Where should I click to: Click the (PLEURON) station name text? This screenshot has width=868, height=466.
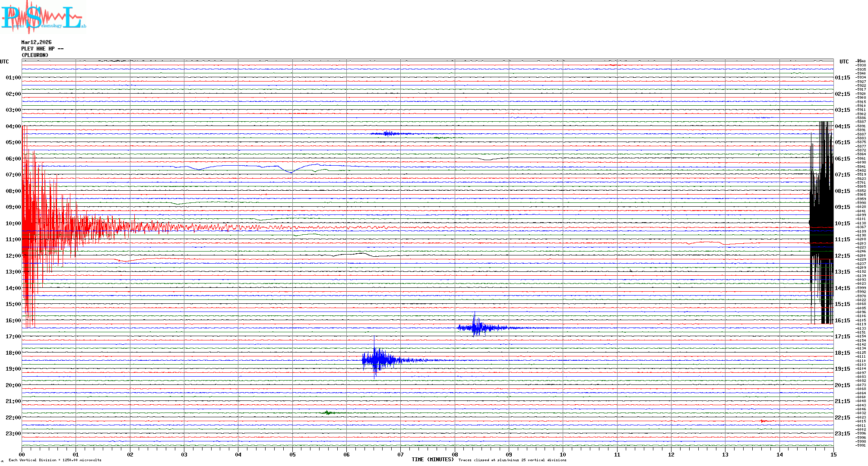(x=35, y=55)
